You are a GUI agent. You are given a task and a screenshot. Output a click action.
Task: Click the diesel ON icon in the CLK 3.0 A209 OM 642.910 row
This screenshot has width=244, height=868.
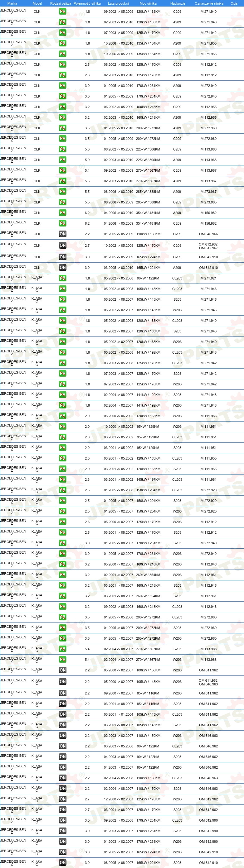[x=62, y=268]
